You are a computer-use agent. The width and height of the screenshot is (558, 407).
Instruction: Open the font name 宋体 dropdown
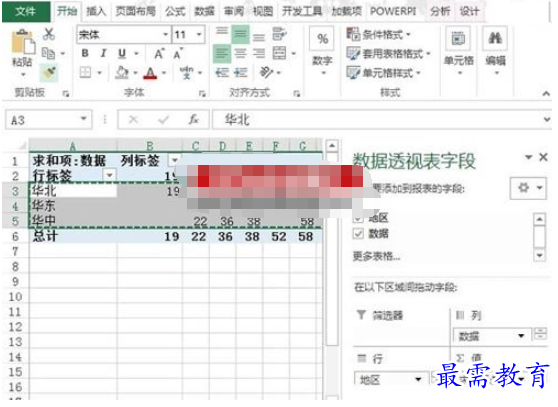click(165, 35)
